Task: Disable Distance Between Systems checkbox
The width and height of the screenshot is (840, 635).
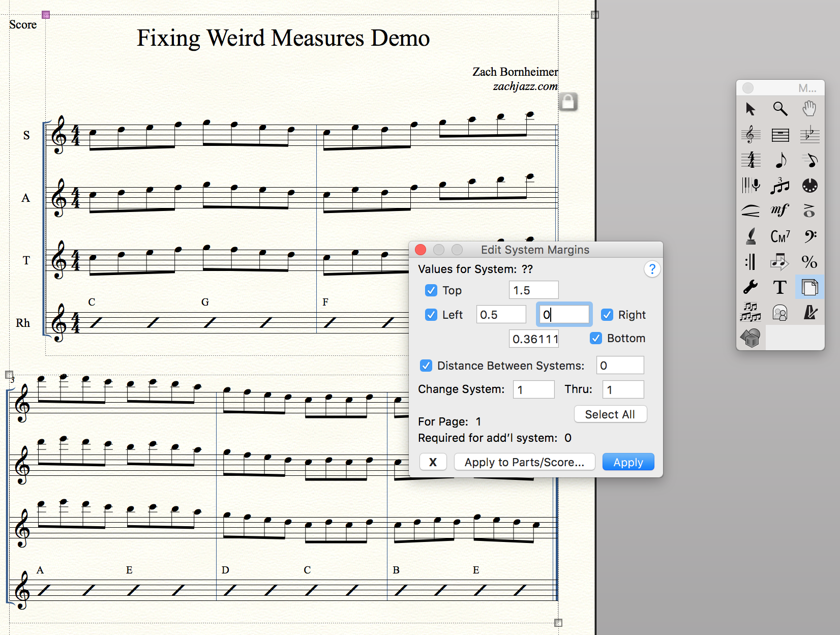Action: coord(426,366)
